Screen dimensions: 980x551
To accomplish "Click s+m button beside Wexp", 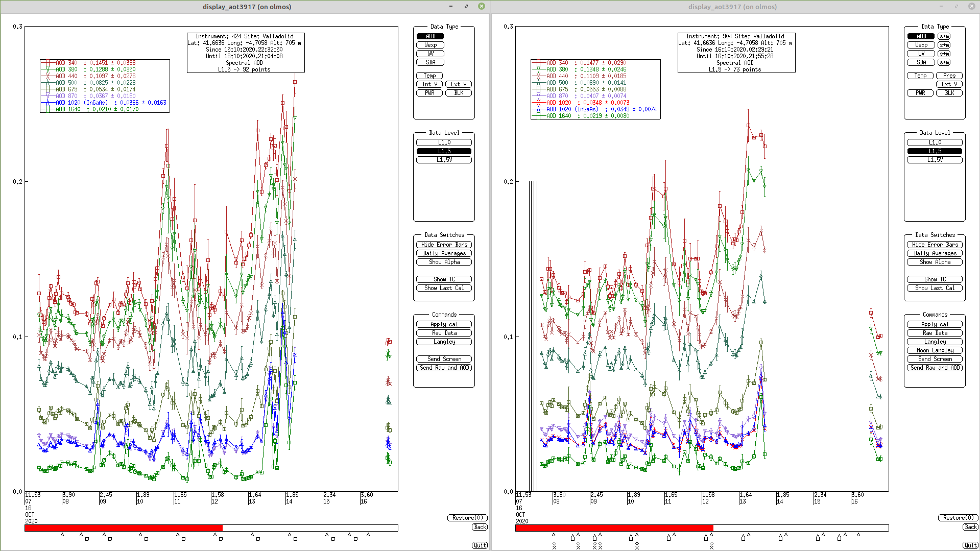I will [x=944, y=45].
